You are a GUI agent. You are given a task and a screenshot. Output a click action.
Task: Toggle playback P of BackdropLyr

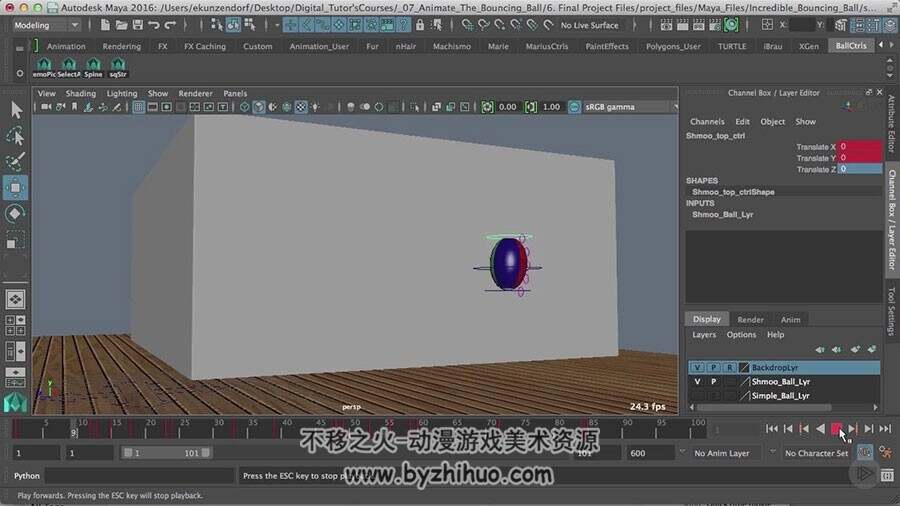pos(713,367)
